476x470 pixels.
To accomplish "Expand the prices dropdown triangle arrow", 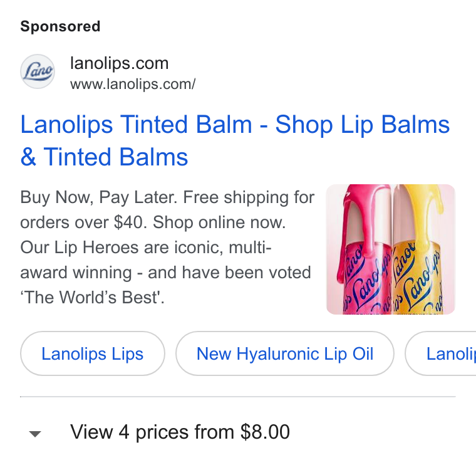I will tap(35, 434).
